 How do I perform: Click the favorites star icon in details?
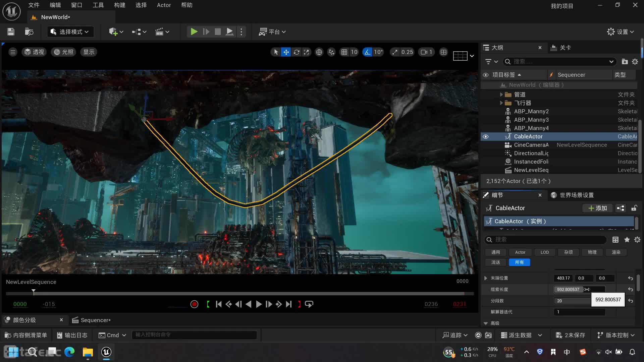point(627,240)
